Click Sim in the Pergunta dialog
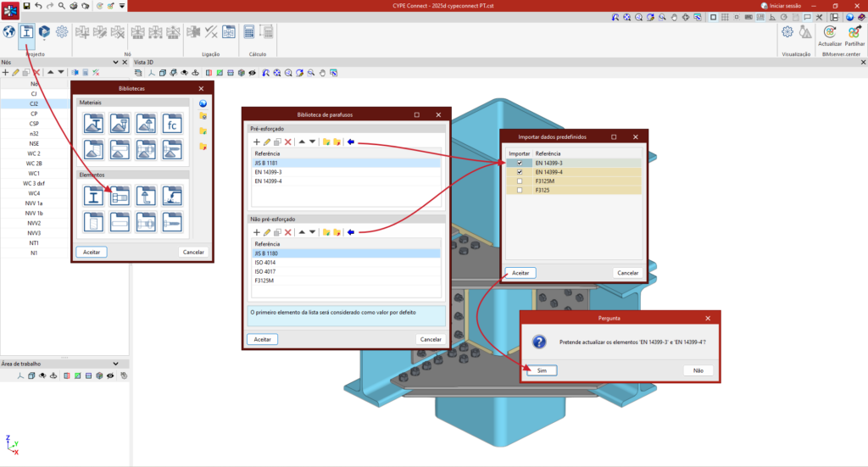This screenshot has width=868, height=467. [542, 370]
